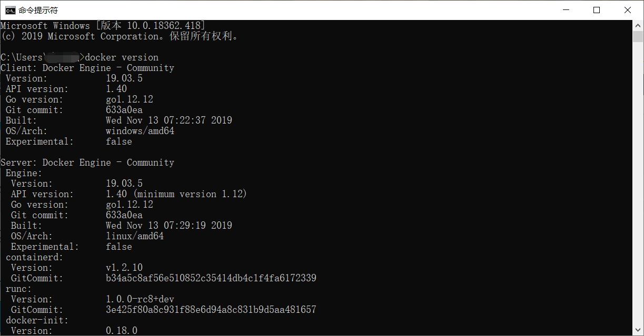
Task: Click the vertical scrollbar thumb
Action: [638, 36]
